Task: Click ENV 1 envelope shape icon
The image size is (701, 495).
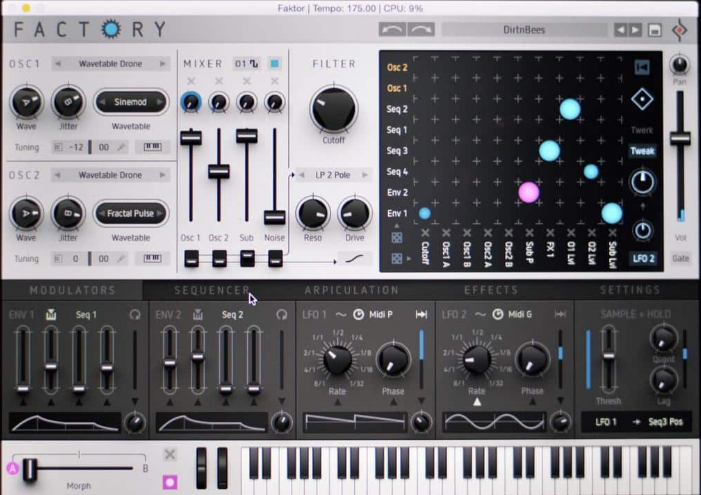Action: pos(51,314)
